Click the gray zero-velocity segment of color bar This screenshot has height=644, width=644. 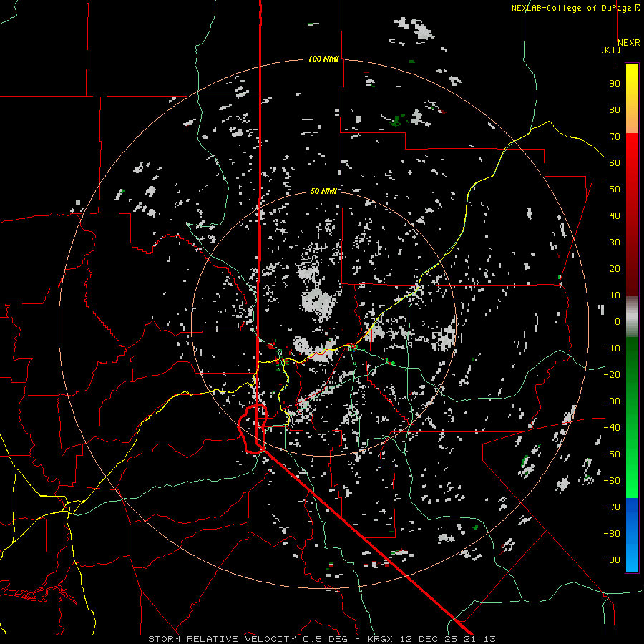click(x=632, y=317)
